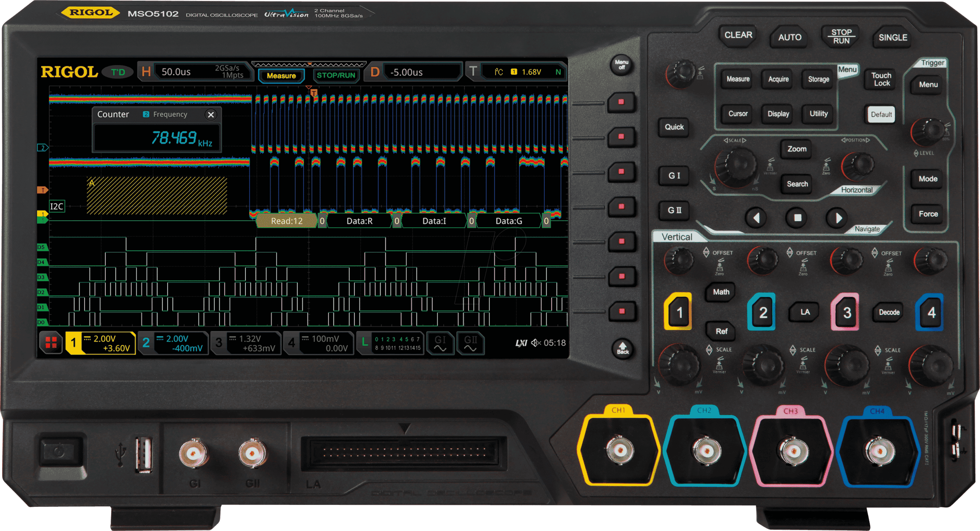The image size is (980, 531).
Task: Toggle the Zoom button
Action: click(x=797, y=149)
